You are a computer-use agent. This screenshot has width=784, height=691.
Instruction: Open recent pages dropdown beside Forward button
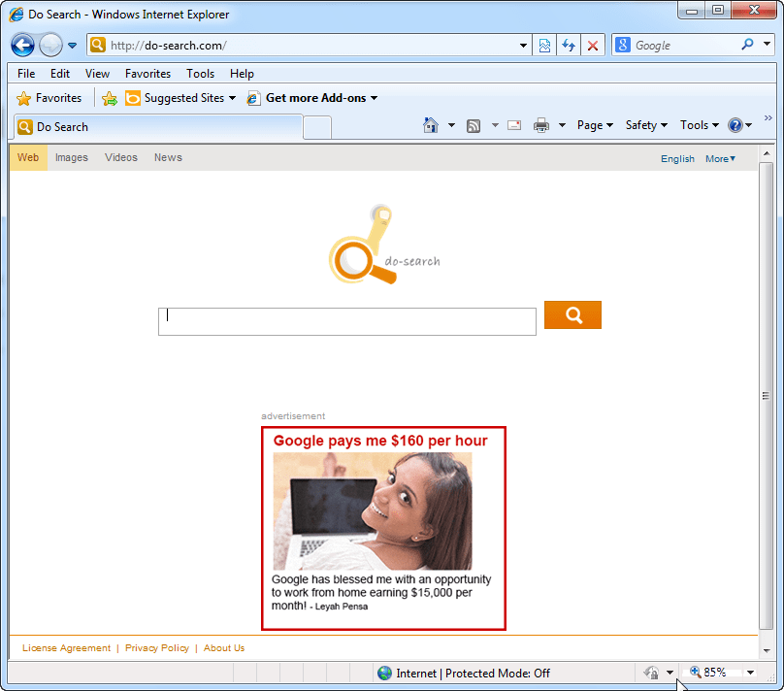click(x=73, y=46)
